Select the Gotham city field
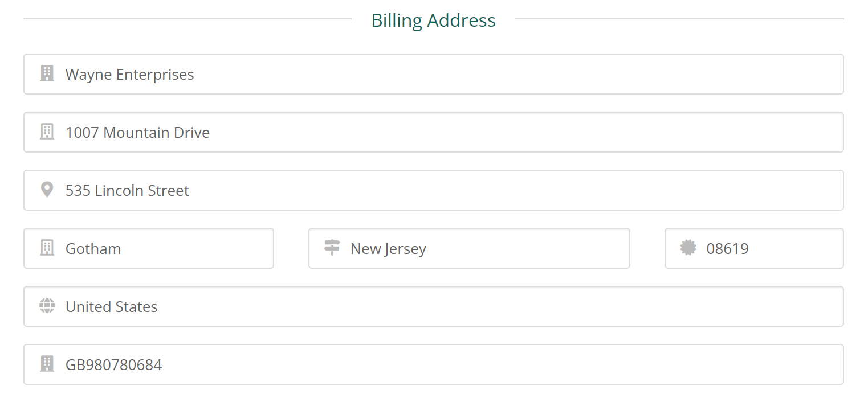This screenshot has width=868, height=402. [x=148, y=248]
